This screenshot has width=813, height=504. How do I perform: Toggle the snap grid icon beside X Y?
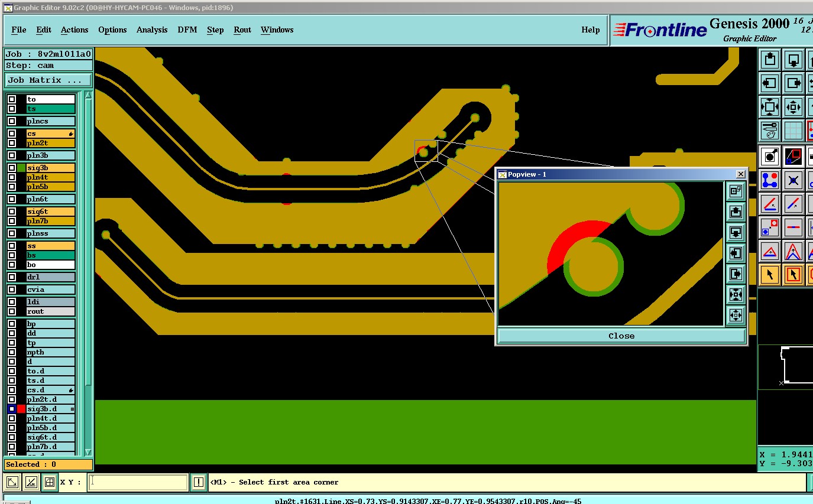click(x=50, y=482)
